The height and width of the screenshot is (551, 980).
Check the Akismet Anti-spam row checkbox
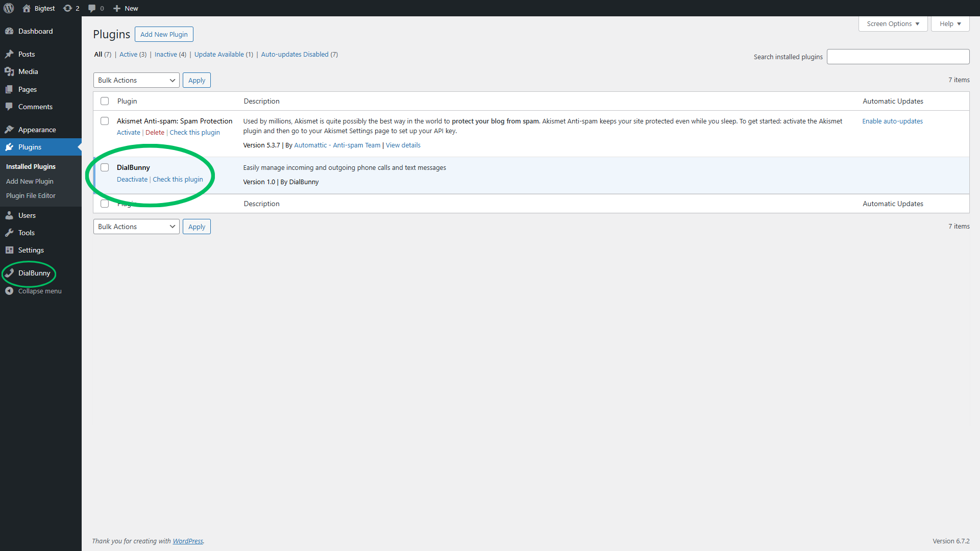[x=105, y=121]
